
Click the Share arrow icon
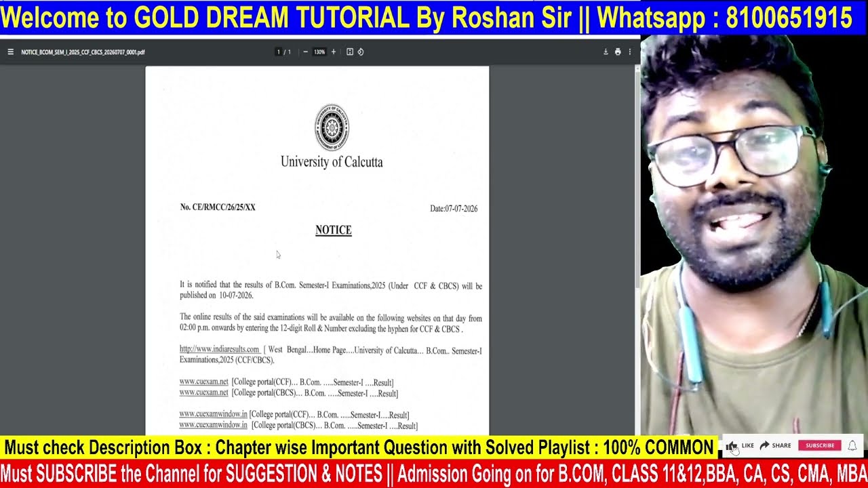click(764, 445)
